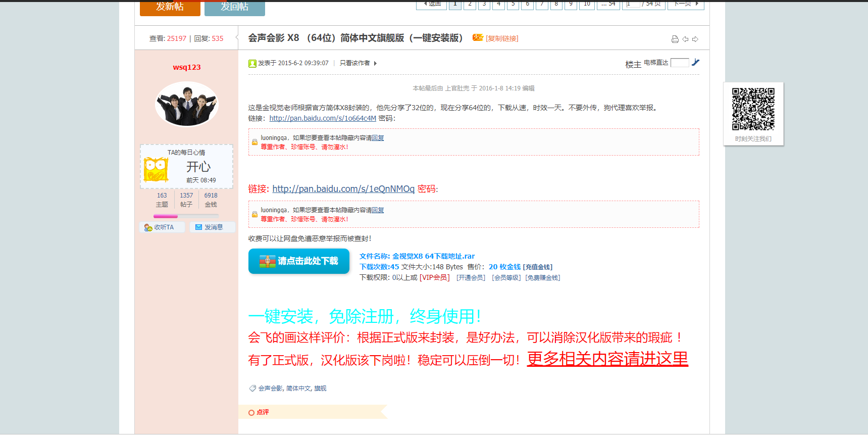The height and width of the screenshot is (436, 868).
Task: Click 回复 link in second hidden-content box
Action: tap(378, 210)
